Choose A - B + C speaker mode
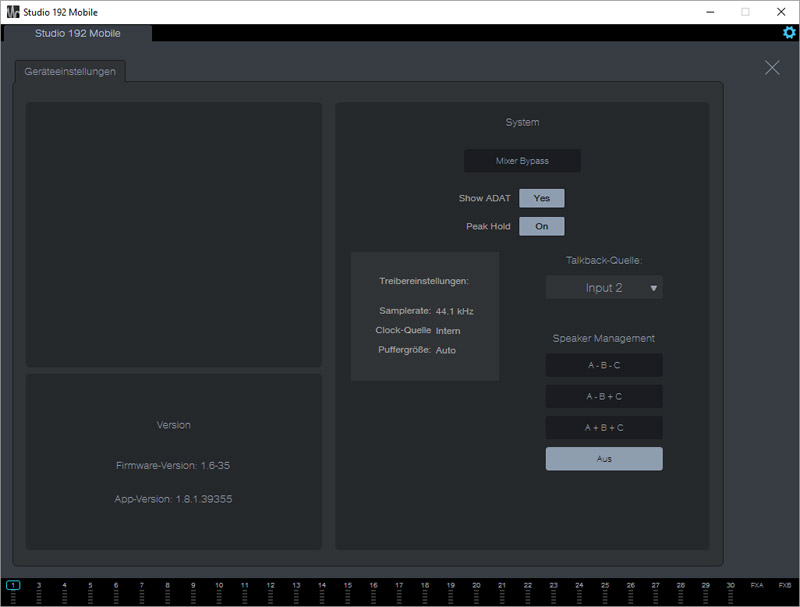Viewport: 800px width, 607px height. pos(604,396)
